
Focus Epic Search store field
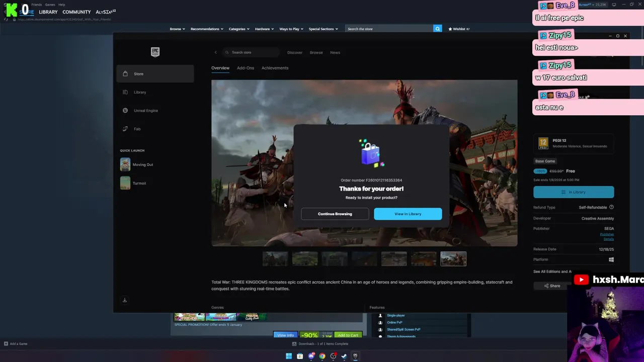pyautogui.click(x=251, y=52)
